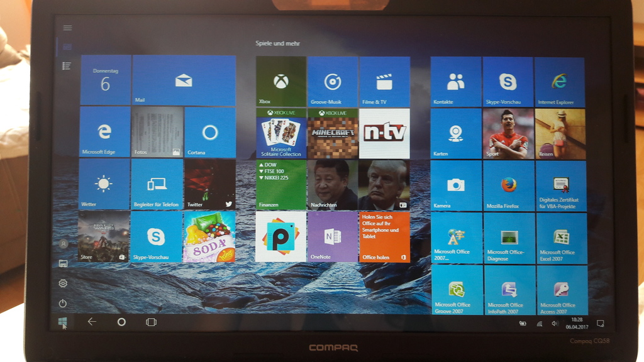
Task: Open the Xbox tile
Action: coord(281,81)
